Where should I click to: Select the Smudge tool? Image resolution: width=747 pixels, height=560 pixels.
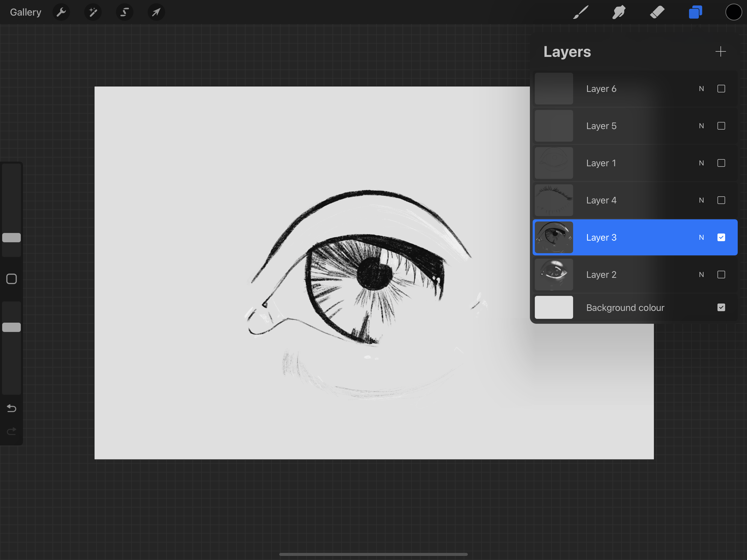pyautogui.click(x=619, y=12)
